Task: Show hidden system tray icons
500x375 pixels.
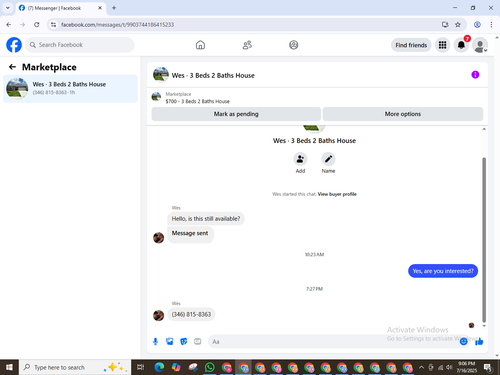Action: coord(421,367)
